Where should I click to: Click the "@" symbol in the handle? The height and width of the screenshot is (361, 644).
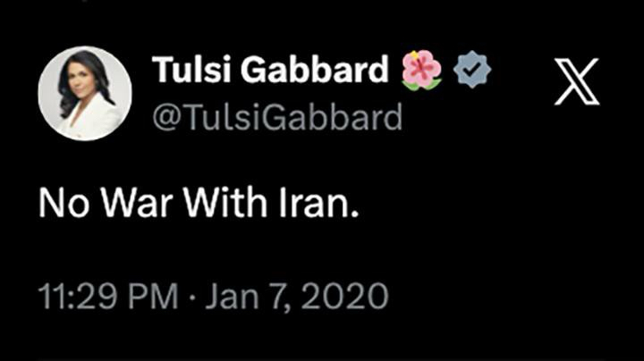coord(165,117)
